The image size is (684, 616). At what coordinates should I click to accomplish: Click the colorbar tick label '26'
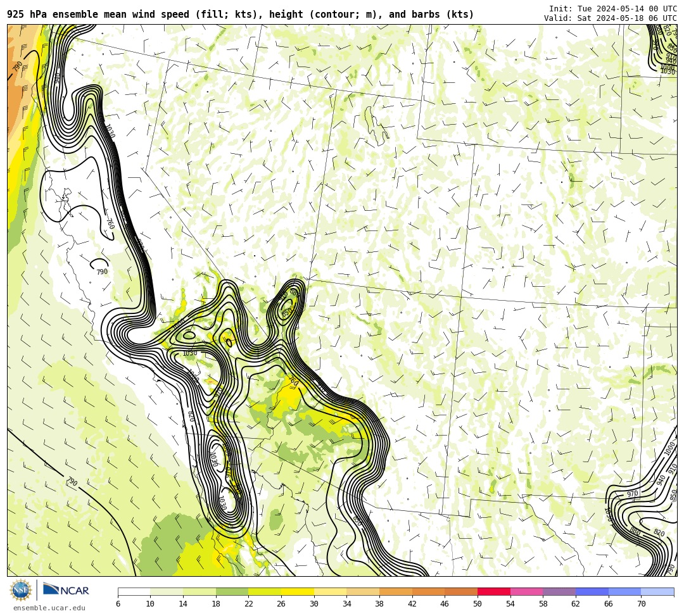[281, 604]
